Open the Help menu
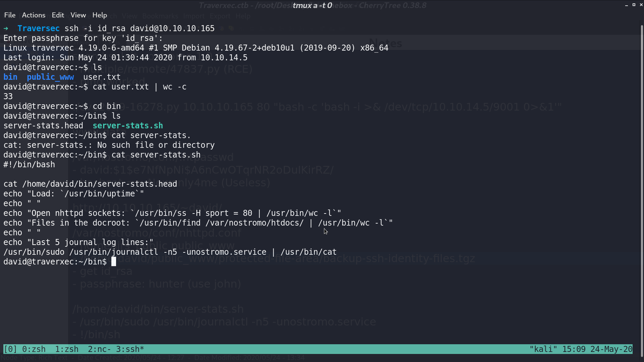This screenshot has height=362, width=644. [x=100, y=15]
